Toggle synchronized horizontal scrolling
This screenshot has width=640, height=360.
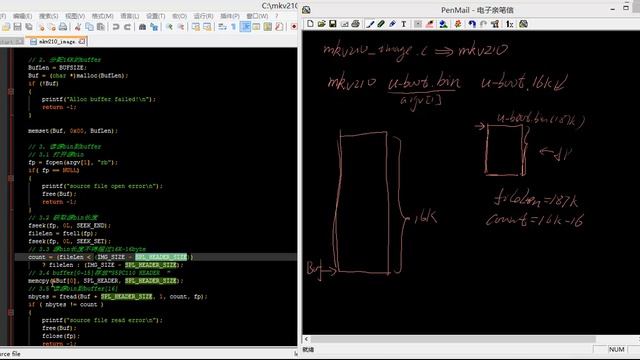207,27
